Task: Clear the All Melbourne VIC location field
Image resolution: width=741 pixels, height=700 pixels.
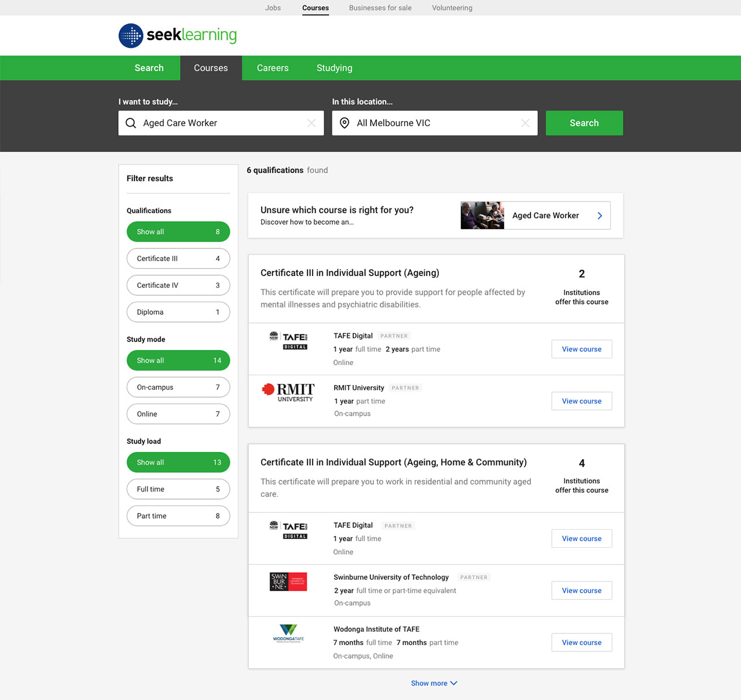Action: point(525,123)
